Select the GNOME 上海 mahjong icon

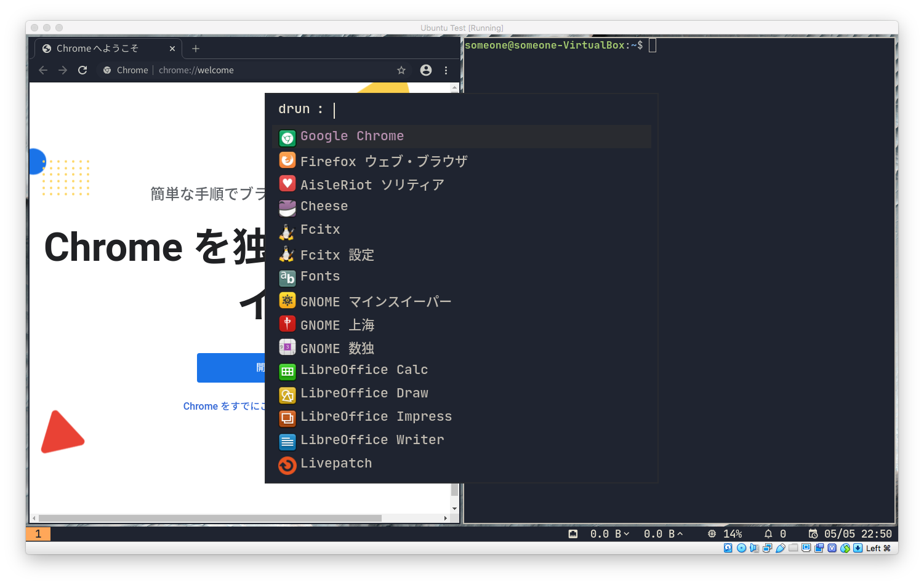click(287, 324)
